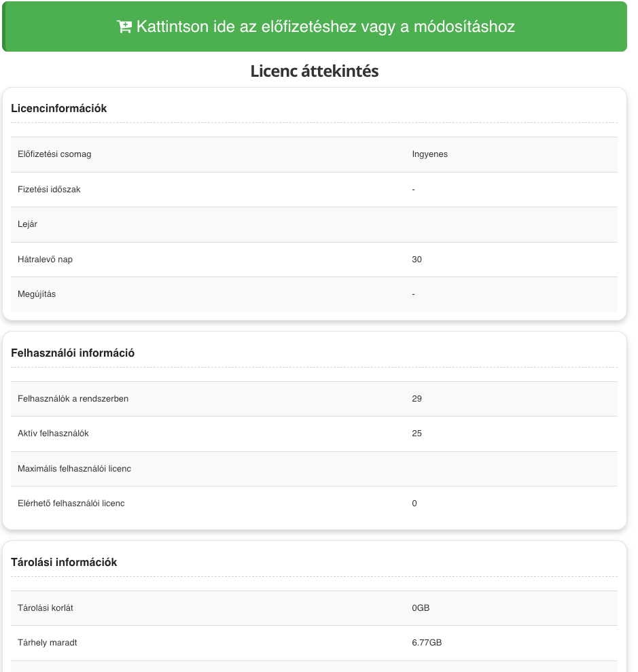The width and height of the screenshot is (638, 672).
Task: Click the green subscribe or modify button
Action: 315,26
